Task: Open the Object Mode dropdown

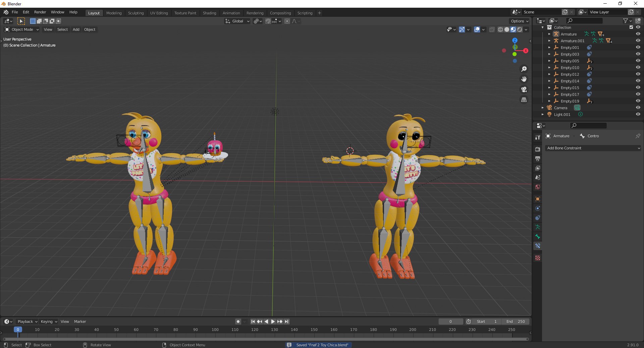Action: tap(22, 29)
